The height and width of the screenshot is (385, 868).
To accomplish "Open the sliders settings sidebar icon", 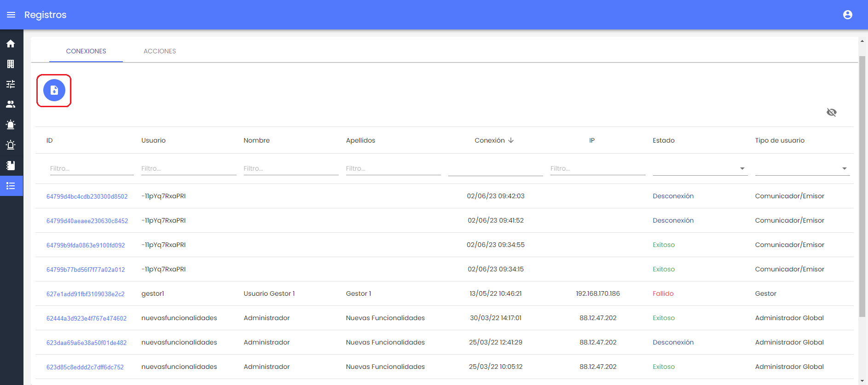I will (x=11, y=84).
